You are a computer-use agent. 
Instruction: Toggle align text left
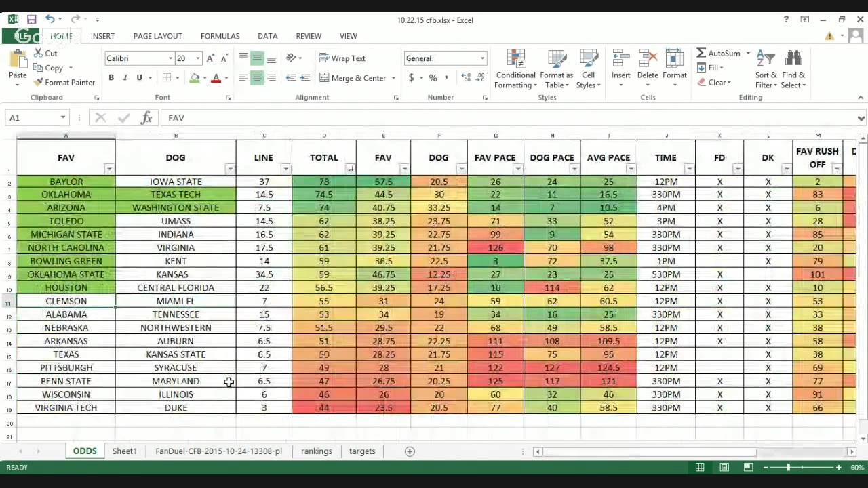243,78
